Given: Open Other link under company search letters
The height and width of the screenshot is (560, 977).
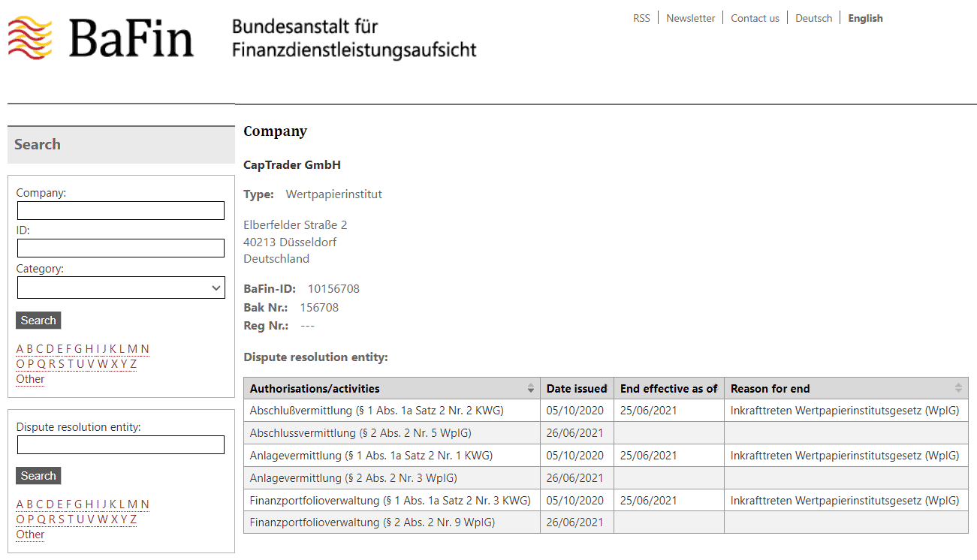Looking at the screenshot, I should (30, 379).
